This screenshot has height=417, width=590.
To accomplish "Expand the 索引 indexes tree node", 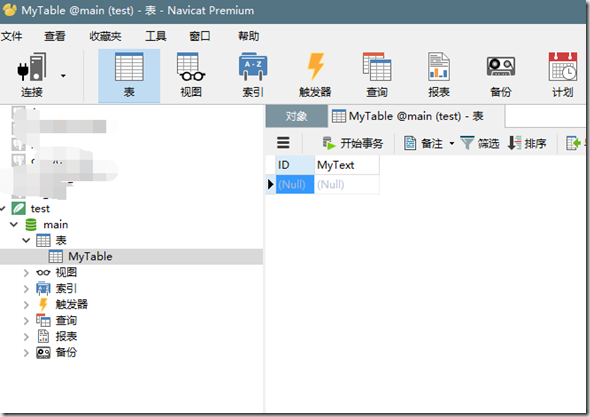I will [x=26, y=289].
